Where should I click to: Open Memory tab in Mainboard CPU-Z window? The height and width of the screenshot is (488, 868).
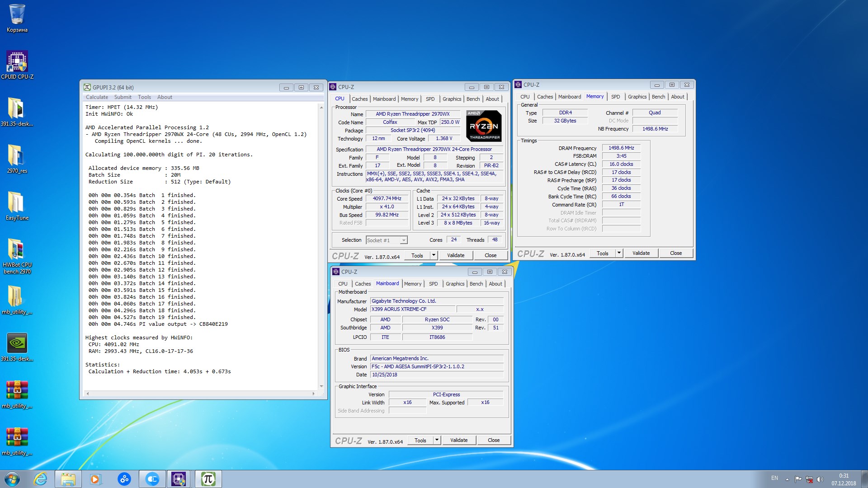coord(412,284)
